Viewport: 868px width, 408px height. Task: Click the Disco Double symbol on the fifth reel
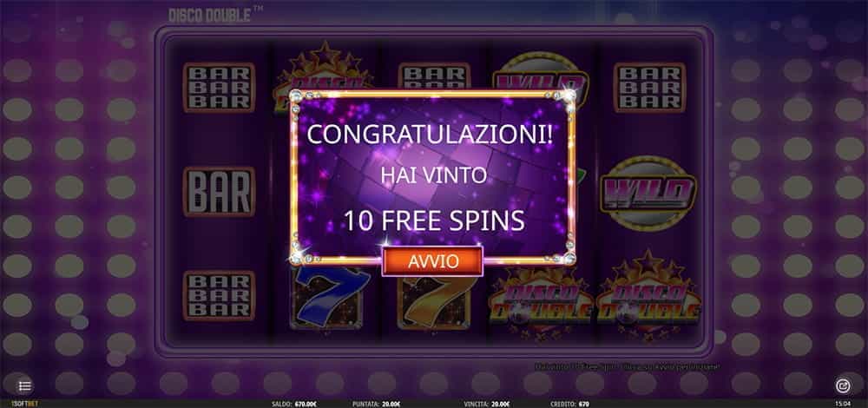click(x=648, y=296)
